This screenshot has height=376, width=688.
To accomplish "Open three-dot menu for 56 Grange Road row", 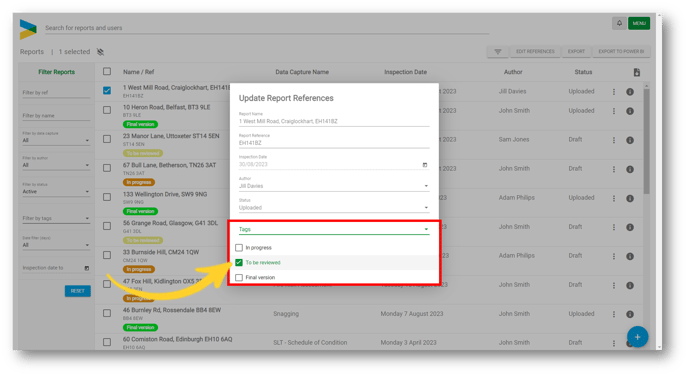I will click(614, 227).
